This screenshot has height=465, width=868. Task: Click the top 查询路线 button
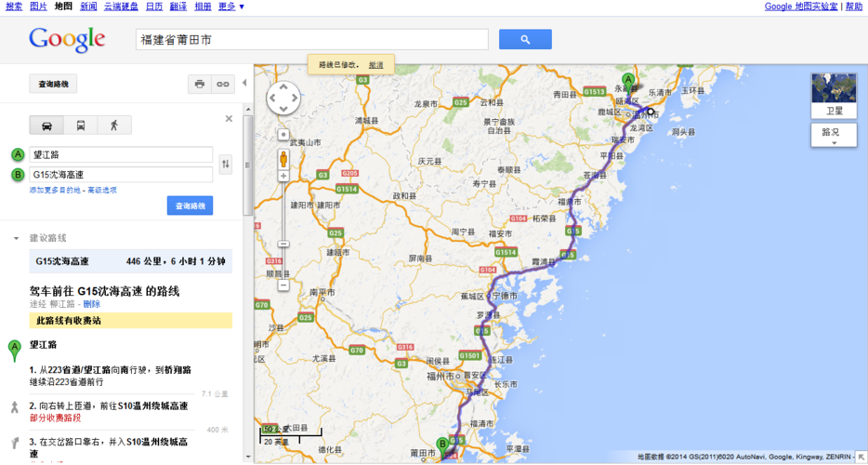pyautogui.click(x=53, y=85)
